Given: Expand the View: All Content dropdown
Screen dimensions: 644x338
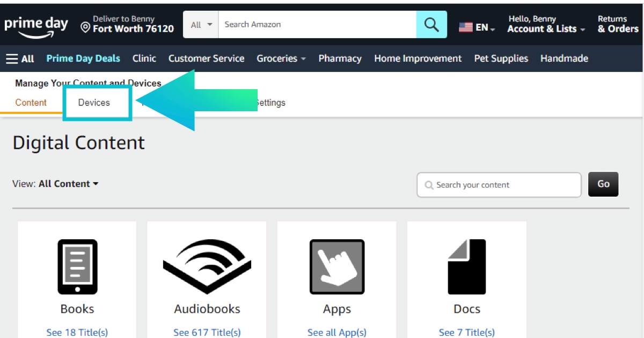Looking at the screenshot, I should 68,184.
